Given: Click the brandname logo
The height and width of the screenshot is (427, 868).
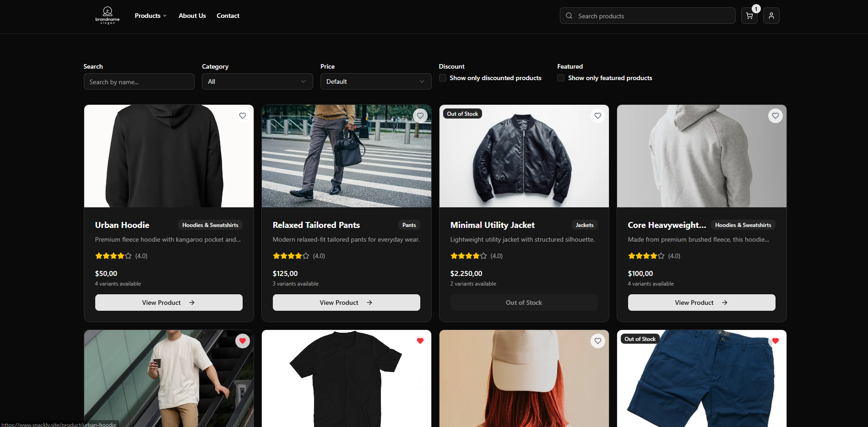Looking at the screenshot, I should 108,16.
